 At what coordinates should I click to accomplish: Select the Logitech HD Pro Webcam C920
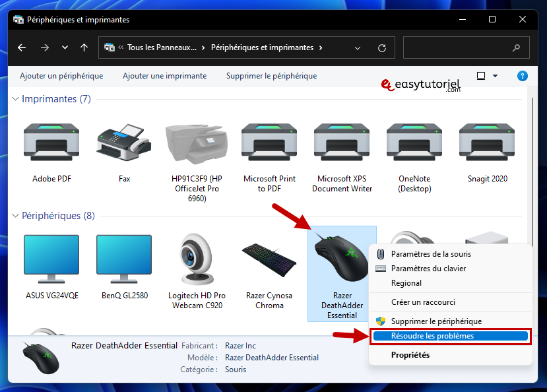click(197, 259)
